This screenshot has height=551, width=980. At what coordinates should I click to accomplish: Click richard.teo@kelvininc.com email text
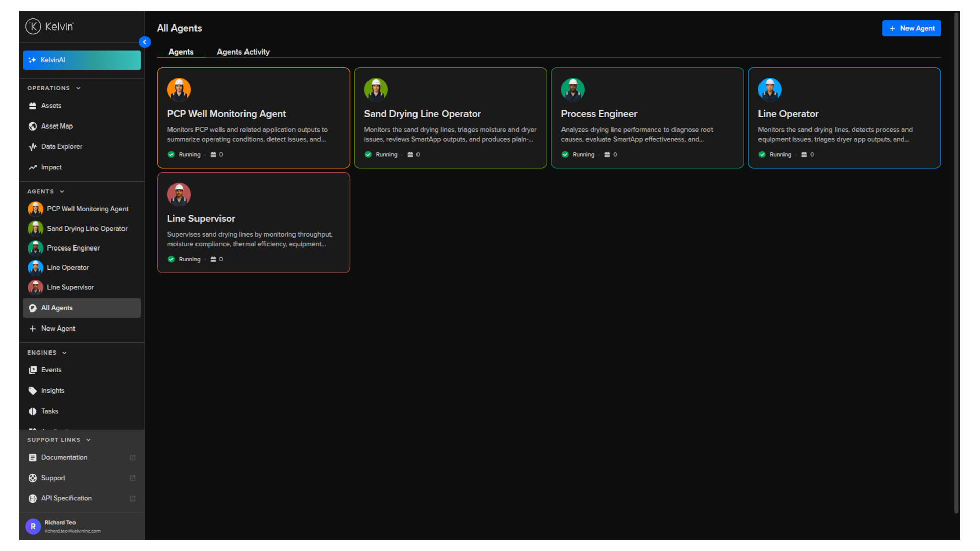(72, 531)
